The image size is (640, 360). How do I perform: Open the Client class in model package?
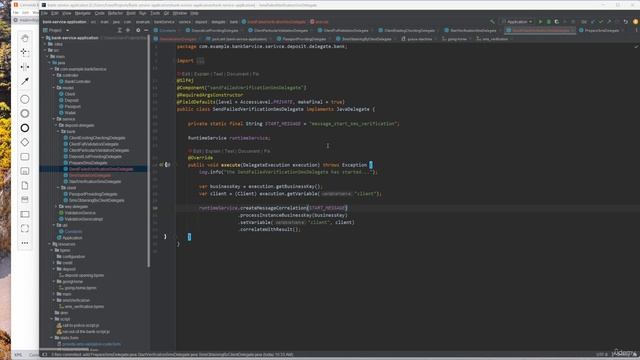tap(70, 94)
